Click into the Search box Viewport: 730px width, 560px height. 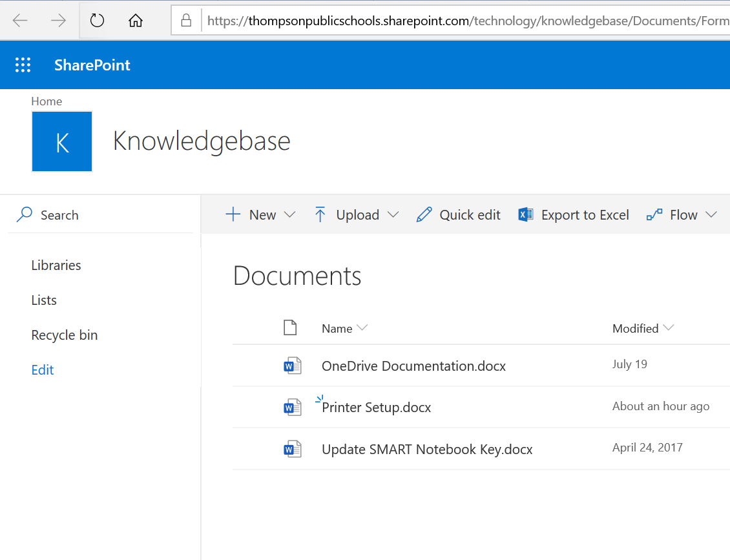[x=101, y=214]
